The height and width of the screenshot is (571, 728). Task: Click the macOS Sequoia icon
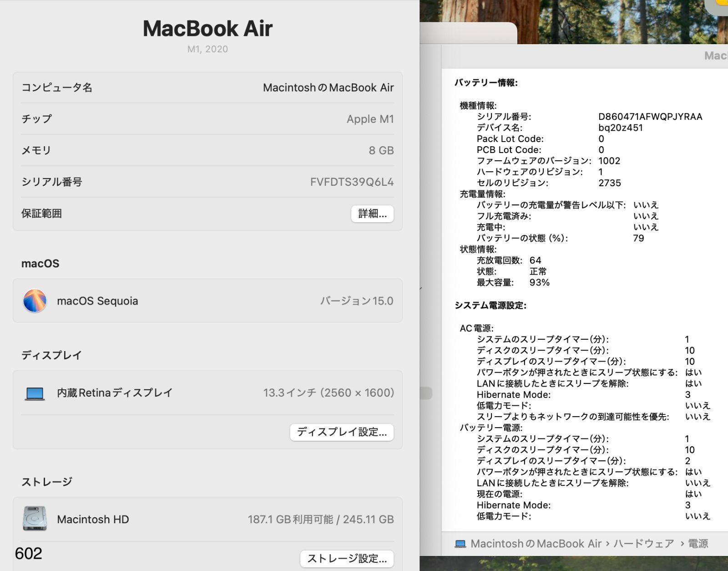coord(35,301)
